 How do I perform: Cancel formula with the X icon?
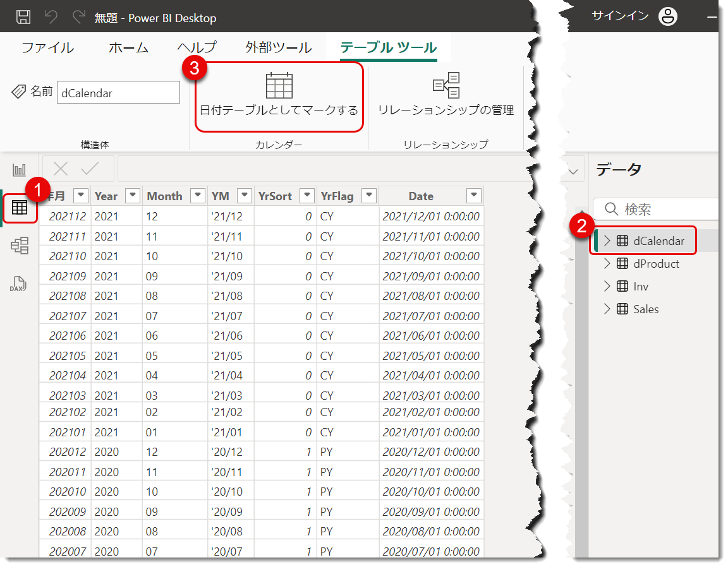point(61,169)
